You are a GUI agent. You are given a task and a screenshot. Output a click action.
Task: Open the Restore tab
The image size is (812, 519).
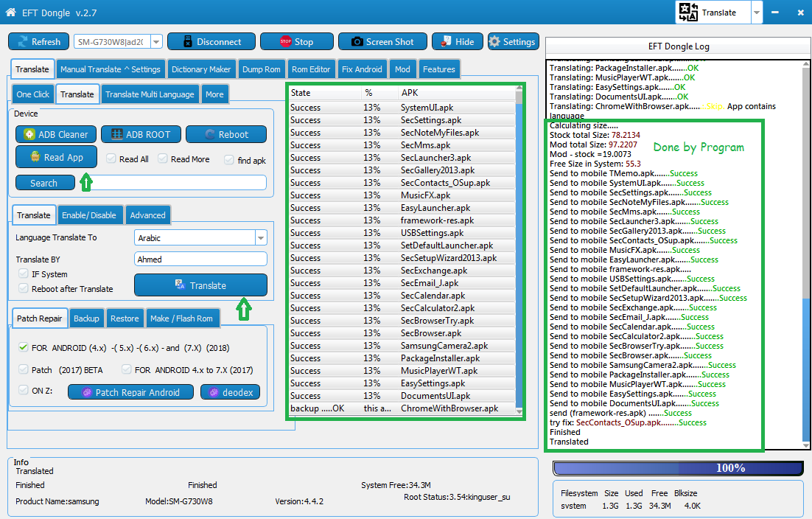coord(125,318)
